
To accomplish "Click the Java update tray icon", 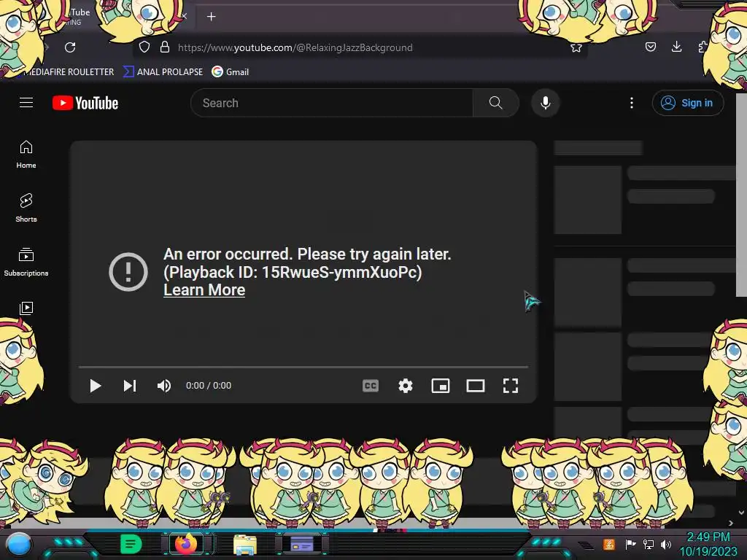I will [x=609, y=544].
